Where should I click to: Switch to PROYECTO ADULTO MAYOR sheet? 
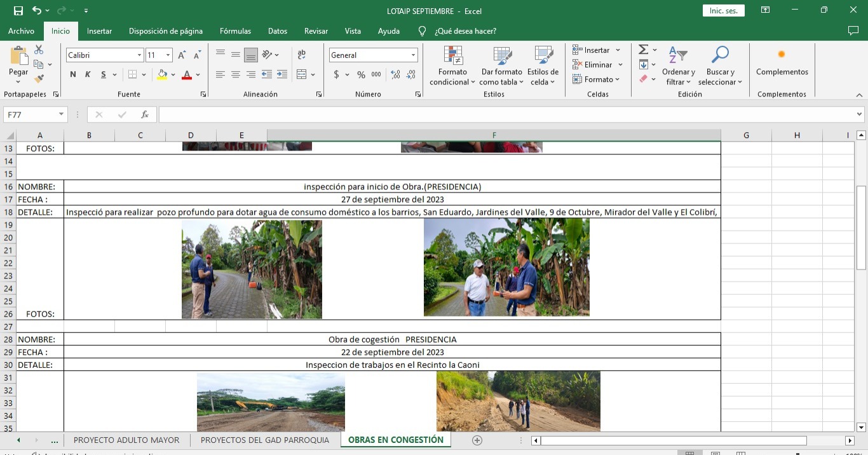click(126, 440)
